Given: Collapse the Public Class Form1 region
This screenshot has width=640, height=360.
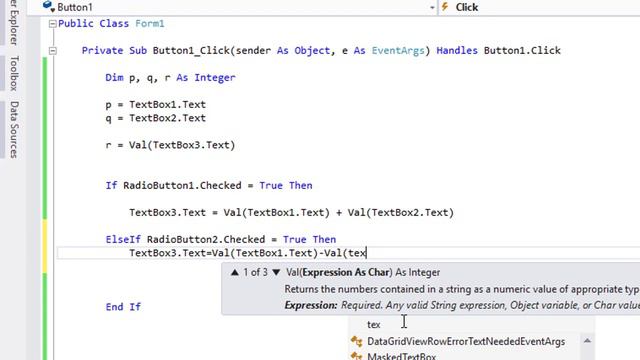Looking at the screenshot, I should (x=52, y=24).
